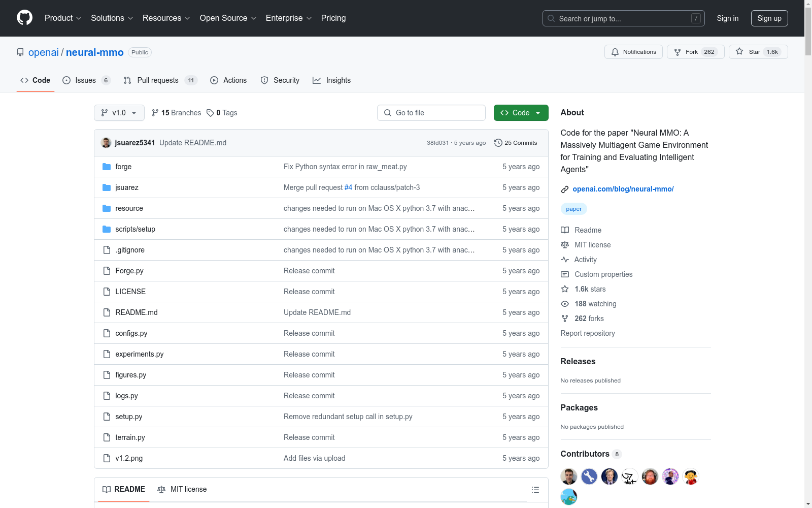Image resolution: width=812 pixels, height=508 pixels.
Task: Expand the Solutions menu
Action: point(112,18)
